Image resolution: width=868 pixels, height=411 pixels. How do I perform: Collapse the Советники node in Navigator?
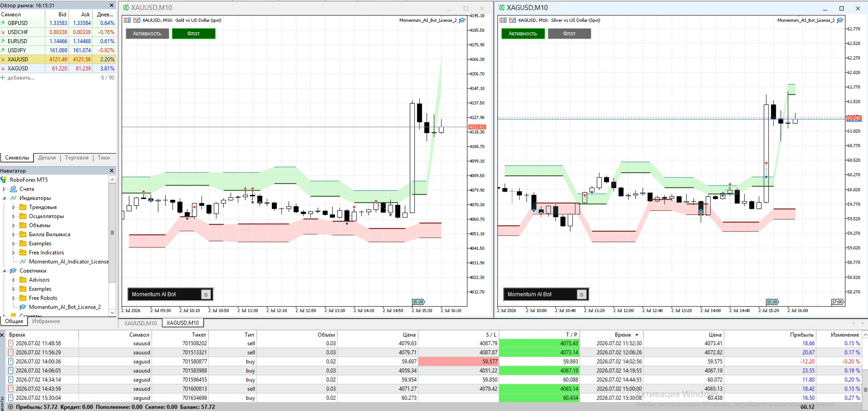pos(5,271)
